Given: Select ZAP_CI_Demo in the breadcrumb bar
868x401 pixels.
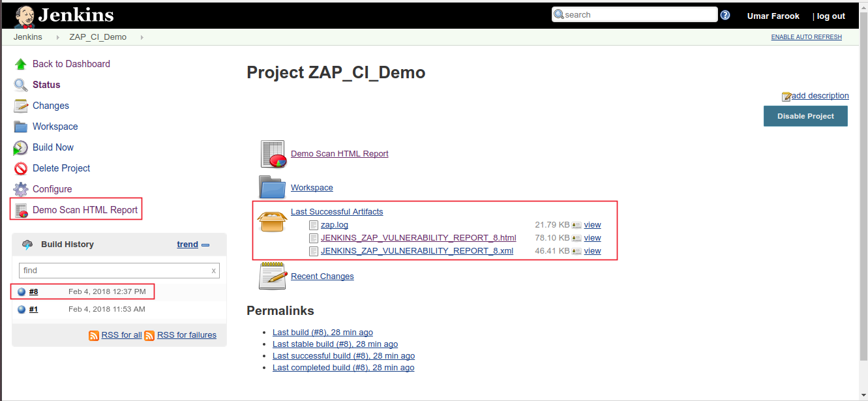Looking at the screenshot, I should [x=98, y=37].
